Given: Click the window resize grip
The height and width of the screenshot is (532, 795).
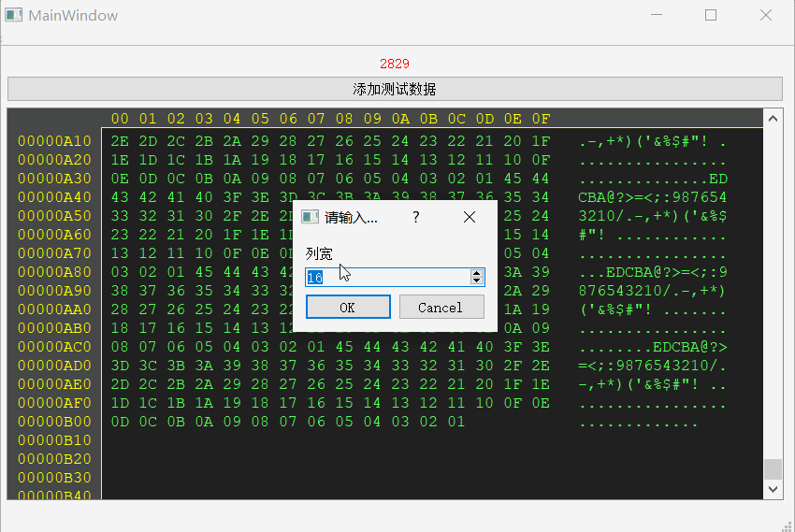Looking at the screenshot, I should (x=788, y=526).
